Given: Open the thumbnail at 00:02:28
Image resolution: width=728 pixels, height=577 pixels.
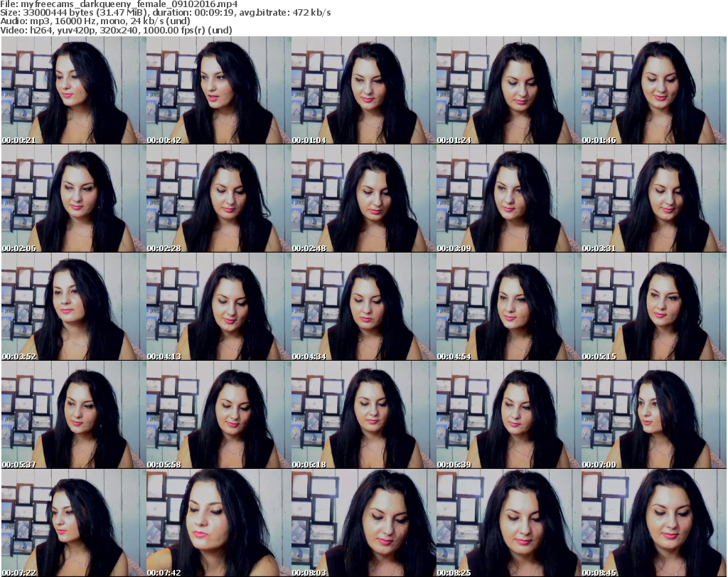Looking at the screenshot, I should 219,198.
